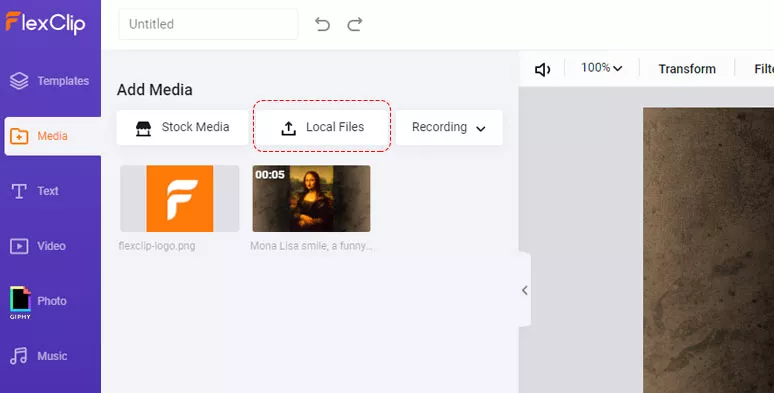774x393 pixels.
Task: Click the video preview canvas
Action: (x=708, y=250)
